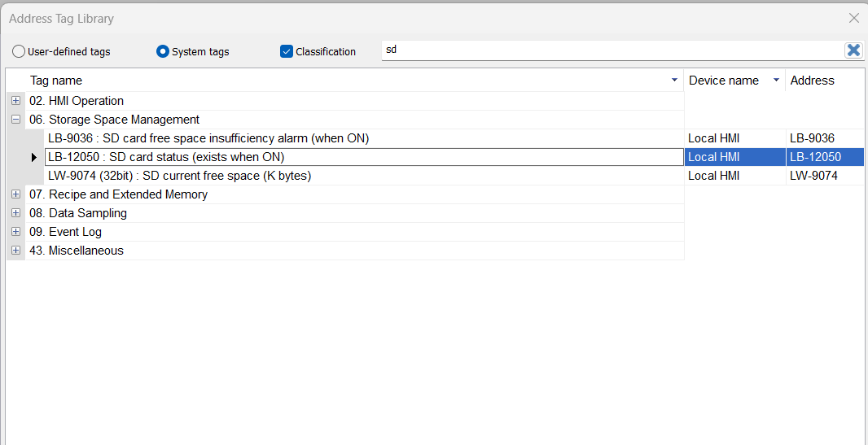Select the User-defined tags radio button

tap(18, 51)
